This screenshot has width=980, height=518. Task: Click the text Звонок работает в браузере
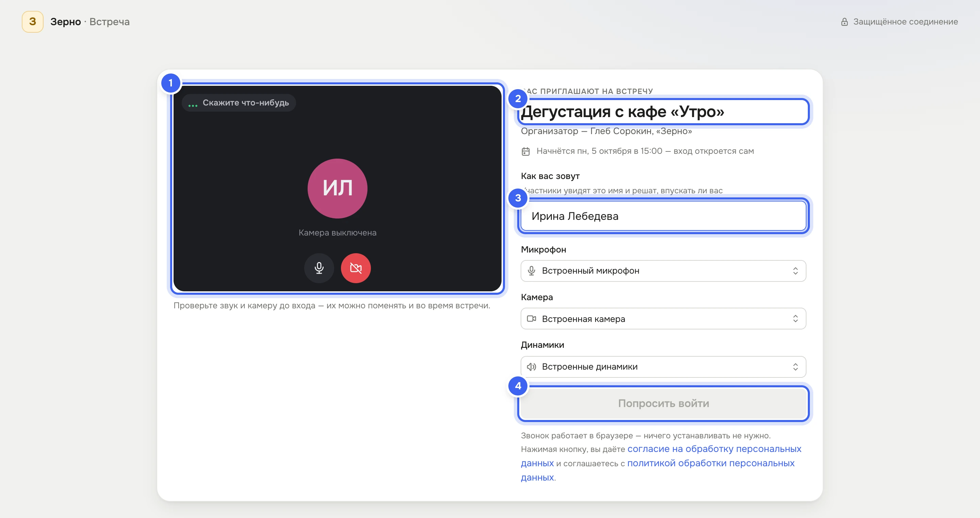[577, 436]
